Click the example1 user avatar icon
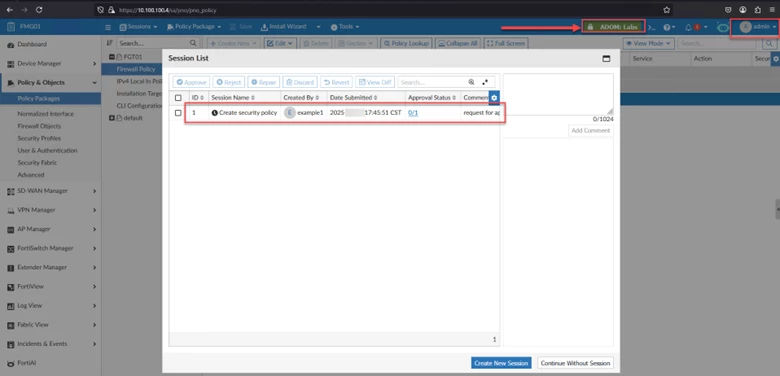 290,113
